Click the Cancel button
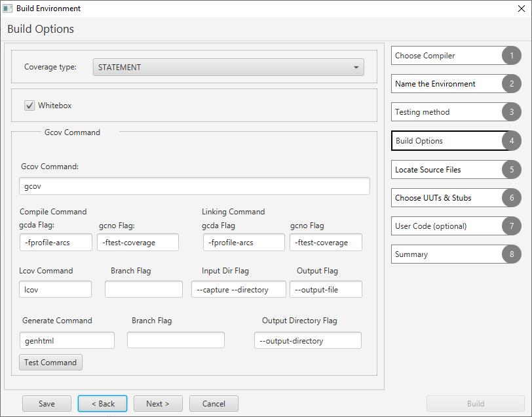The height and width of the screenshot is (417, 532). (x=214, y=403)
